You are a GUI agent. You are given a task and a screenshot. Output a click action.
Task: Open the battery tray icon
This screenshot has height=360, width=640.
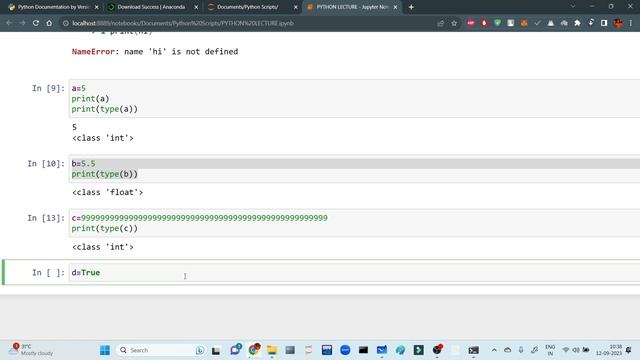[586, 350]
